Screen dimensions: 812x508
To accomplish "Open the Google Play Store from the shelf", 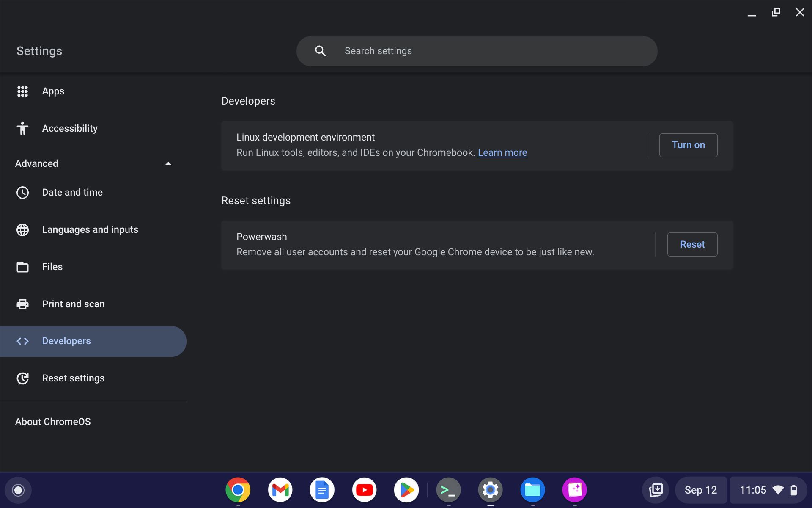I will [x=406, y=490].
